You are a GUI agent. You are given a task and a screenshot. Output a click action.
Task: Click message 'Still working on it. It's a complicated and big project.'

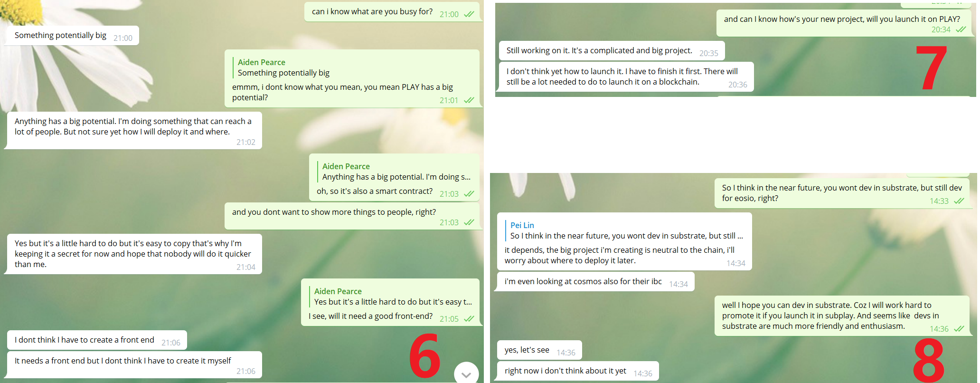coord(612,50)
